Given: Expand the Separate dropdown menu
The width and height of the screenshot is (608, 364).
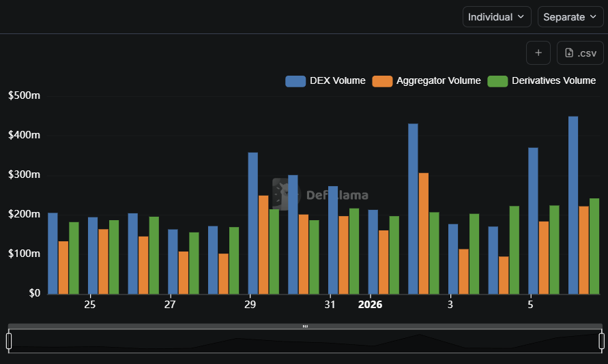Looking at the screenshot, I should (570, 17).
